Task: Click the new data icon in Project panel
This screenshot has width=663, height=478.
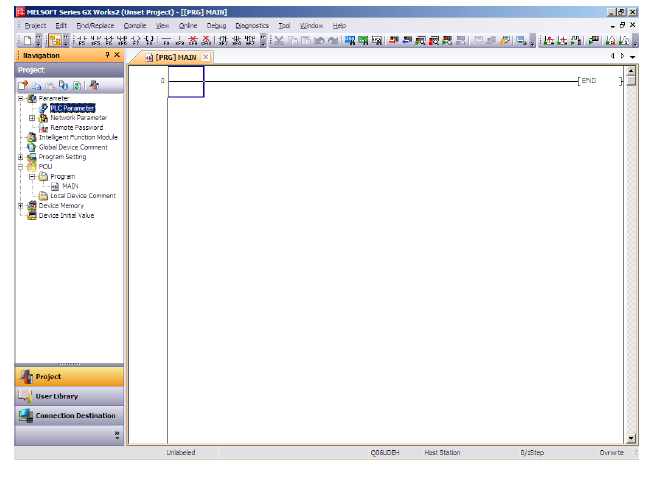Action: click(24, 85)
